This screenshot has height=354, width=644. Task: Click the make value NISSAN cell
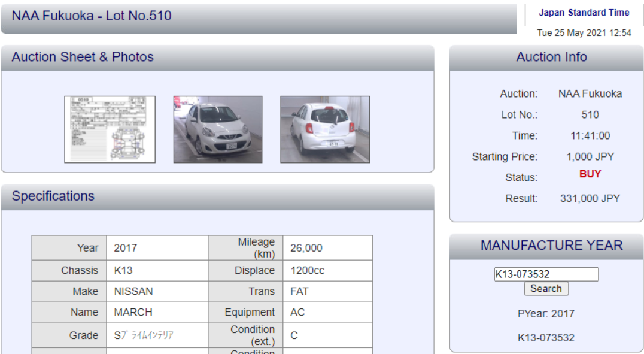157,292
